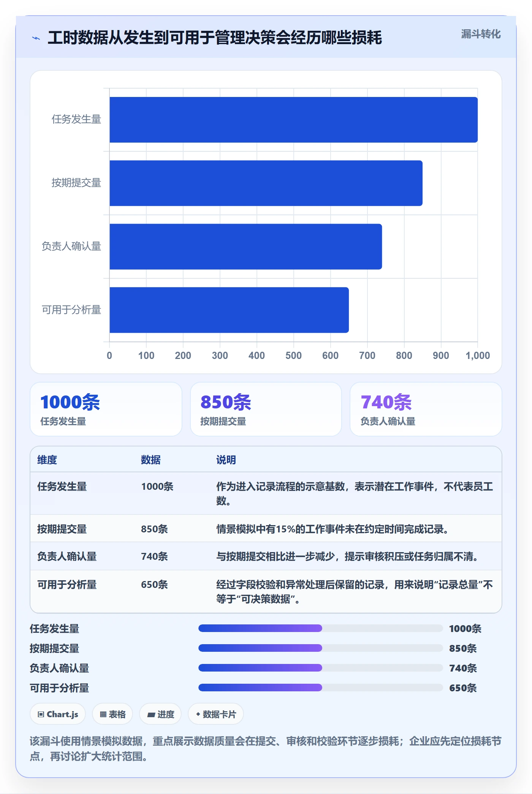Click the 可用于分析量 label on the chart axis
Viewport: 532px width, 794px height.
(71, 310)
